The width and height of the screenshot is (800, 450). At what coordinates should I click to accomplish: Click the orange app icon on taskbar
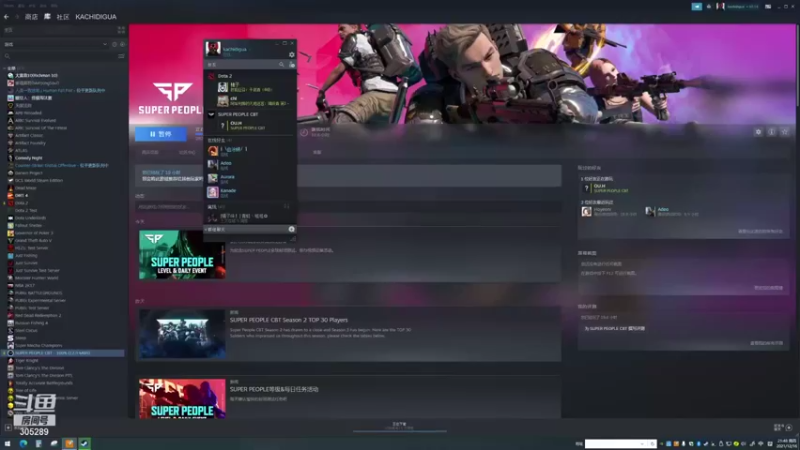pyautogui.click(x=69, y=444)
